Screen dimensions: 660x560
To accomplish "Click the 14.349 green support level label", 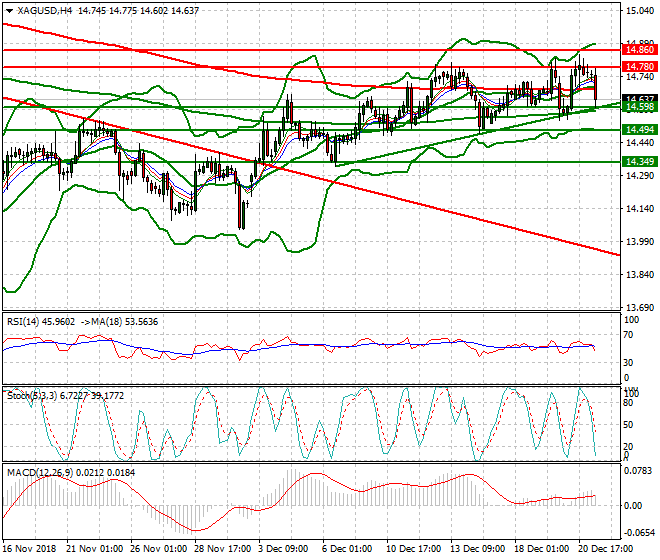I will 639,162.
